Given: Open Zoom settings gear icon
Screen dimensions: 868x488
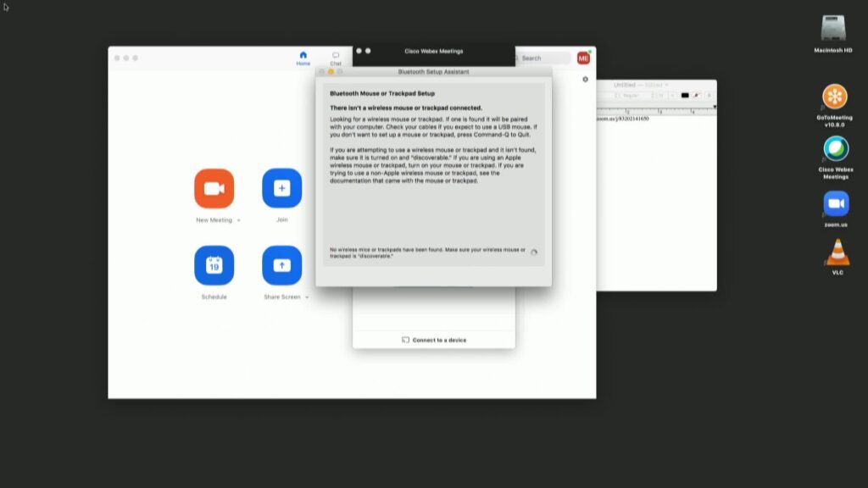Looking at the screenshot, I should [585, 79].
